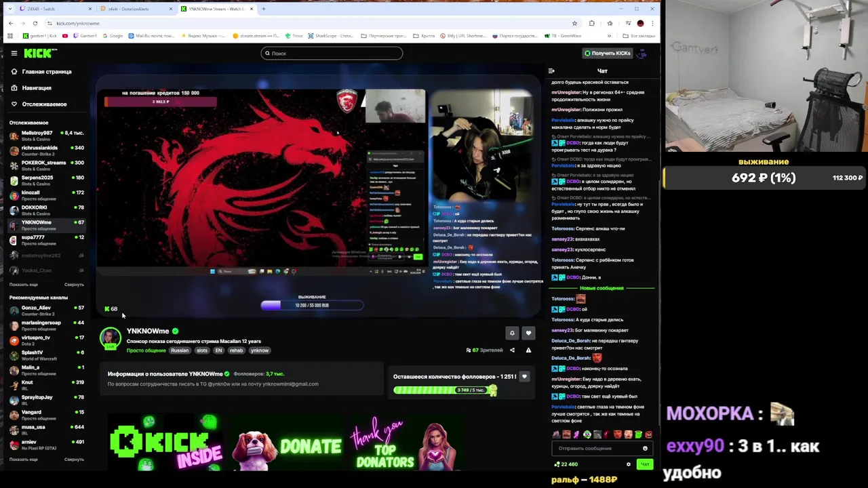
Task: Open the user avatar menu in Kick header
Action: click(x=642, y=53)
